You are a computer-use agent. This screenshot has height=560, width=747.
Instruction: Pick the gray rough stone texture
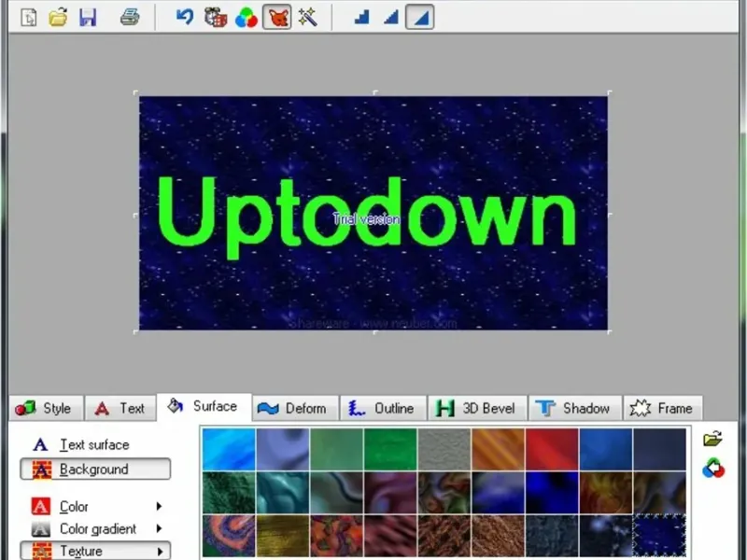[444, 449]
